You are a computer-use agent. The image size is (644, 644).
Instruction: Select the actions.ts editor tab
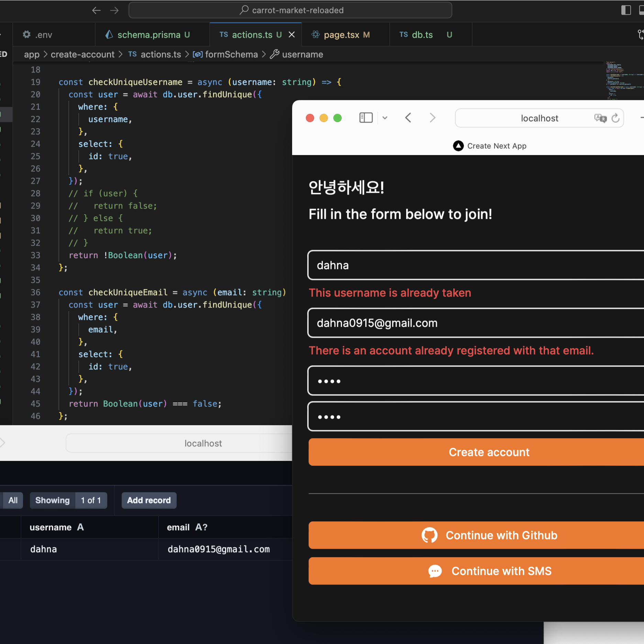(256, 35)
